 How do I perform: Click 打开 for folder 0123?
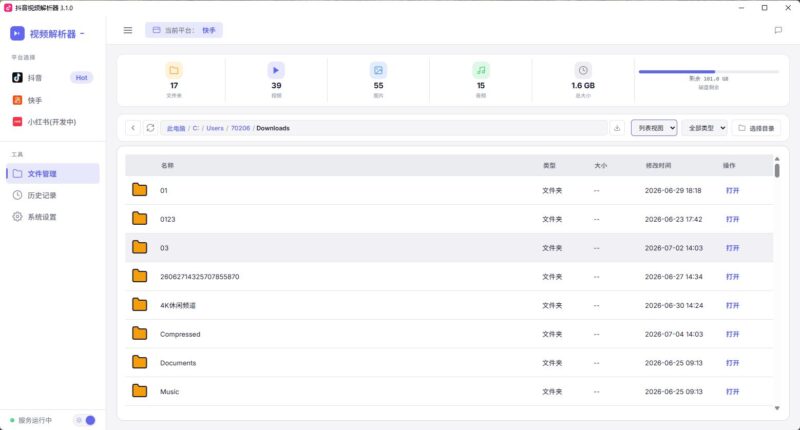click(x=733, y=219)
